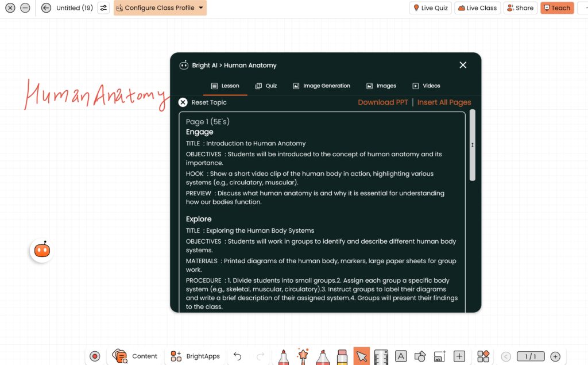
Task: Click Insert All Pages
Action: [444, 102]
